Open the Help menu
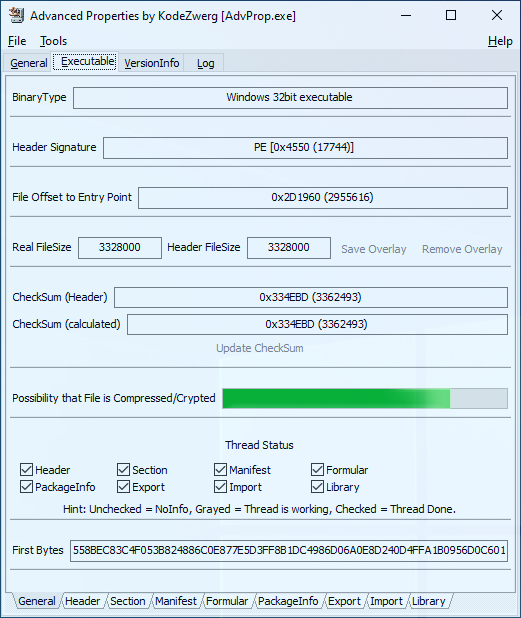The image size is (521, 618). tap(500, 41)
